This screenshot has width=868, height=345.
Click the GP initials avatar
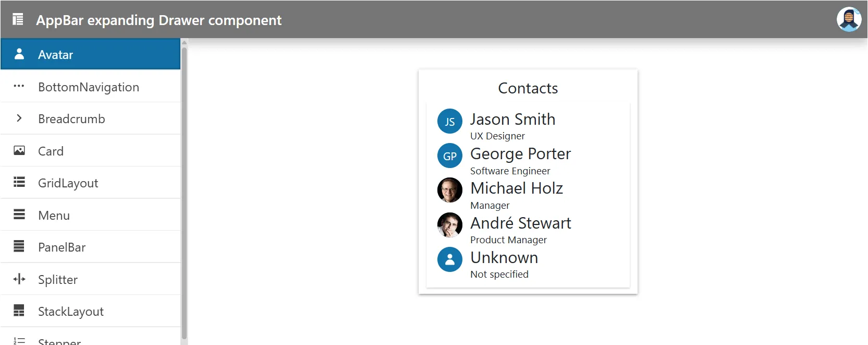[x=450, y=156]
